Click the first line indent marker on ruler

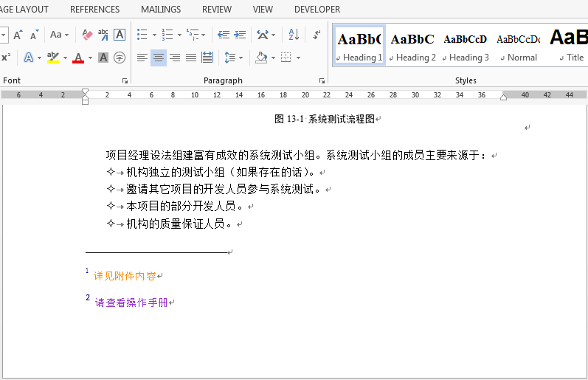[x=85, y=92]
